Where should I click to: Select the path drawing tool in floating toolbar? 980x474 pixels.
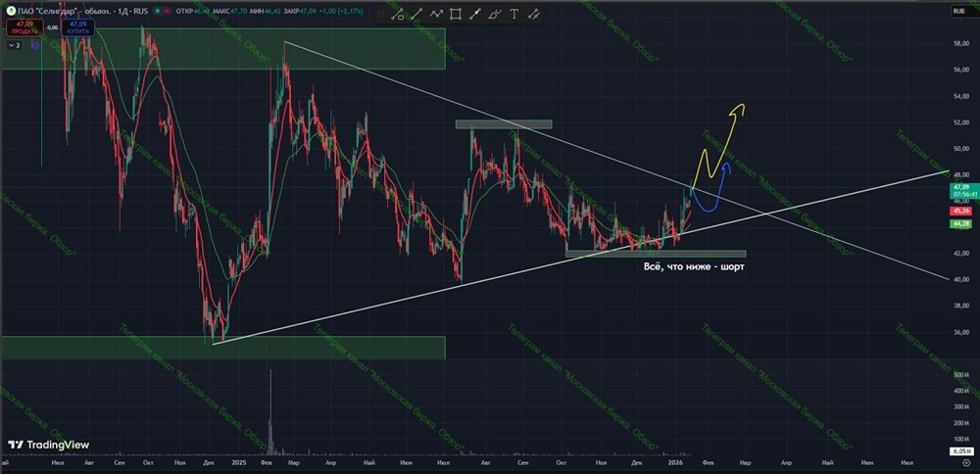397,14
